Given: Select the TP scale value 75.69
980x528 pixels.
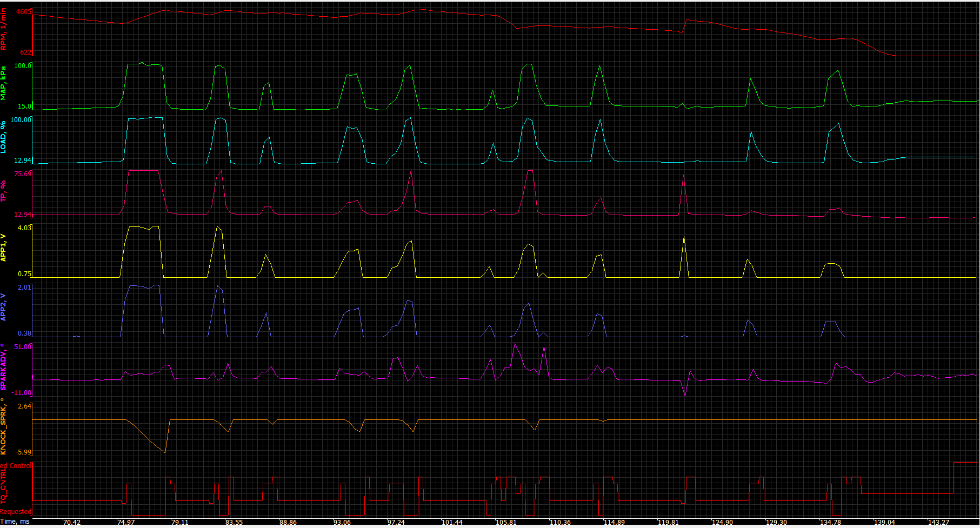Looking at the screenshot, I should coord(23,174).
